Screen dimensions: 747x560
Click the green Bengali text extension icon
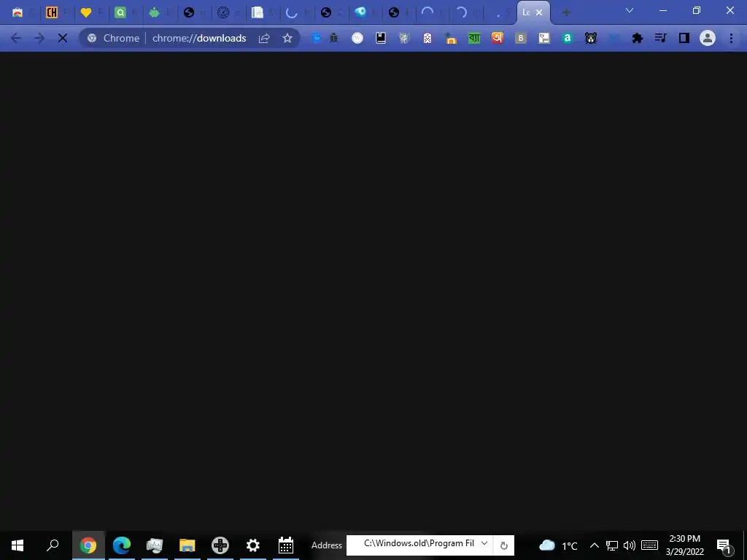474,38
